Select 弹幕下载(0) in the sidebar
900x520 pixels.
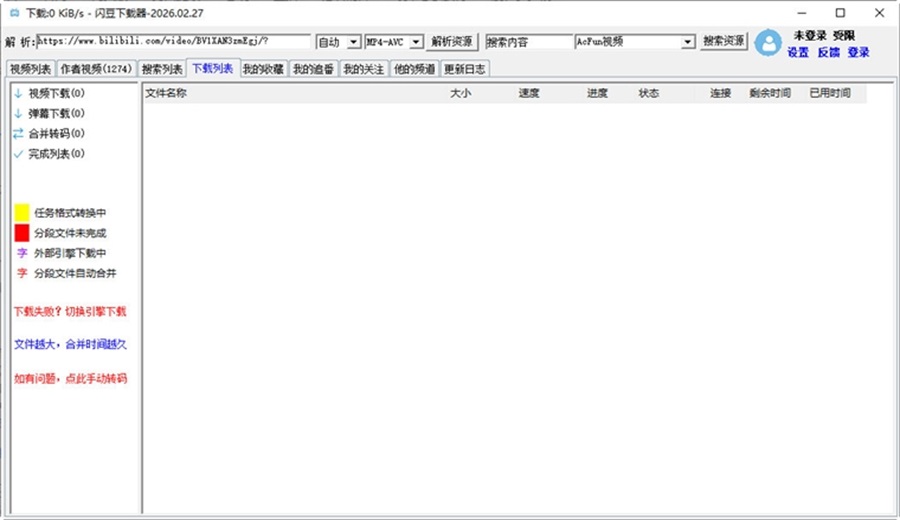point(56,113)
